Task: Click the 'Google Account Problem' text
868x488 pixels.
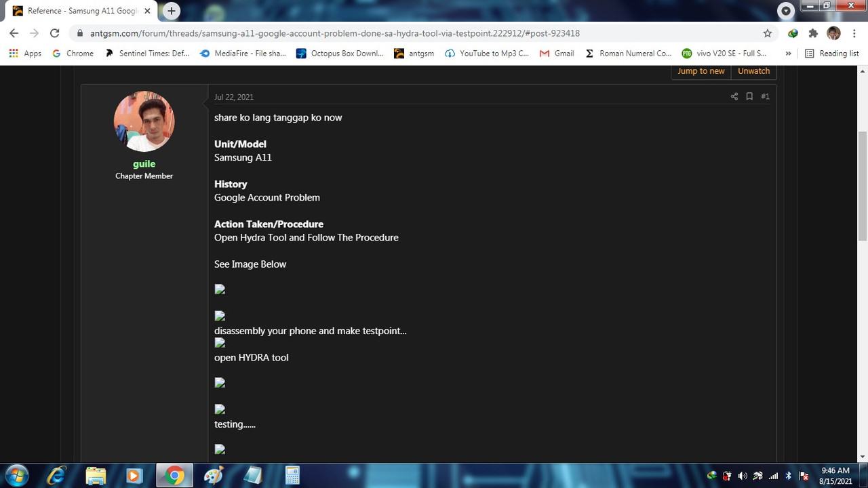Action: pyautogui.click(x=267, y=197)
